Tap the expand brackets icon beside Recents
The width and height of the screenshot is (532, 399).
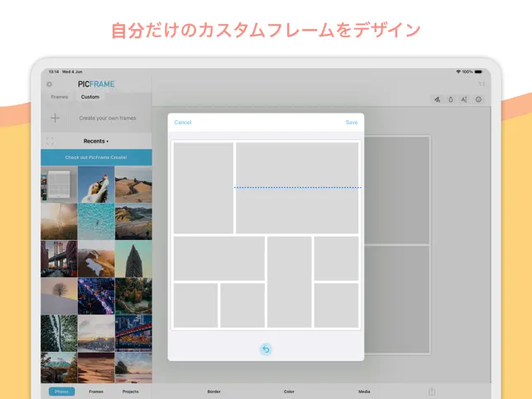coord(50,141)
